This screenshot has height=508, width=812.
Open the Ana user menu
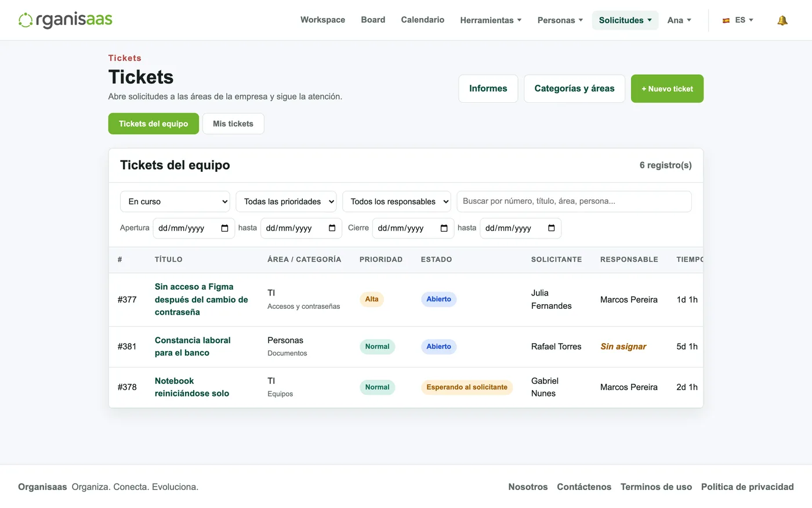coord(679,20)
